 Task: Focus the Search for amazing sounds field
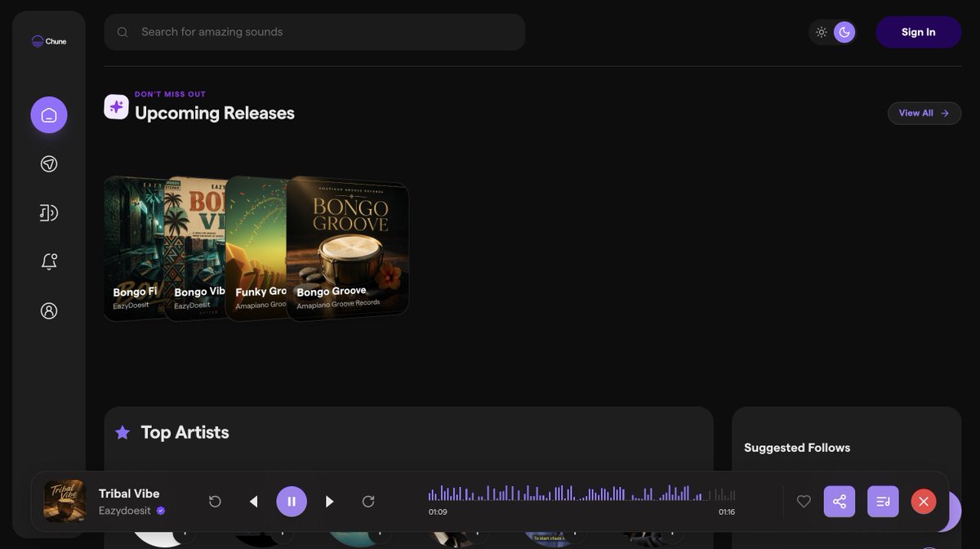pos(314,32)
